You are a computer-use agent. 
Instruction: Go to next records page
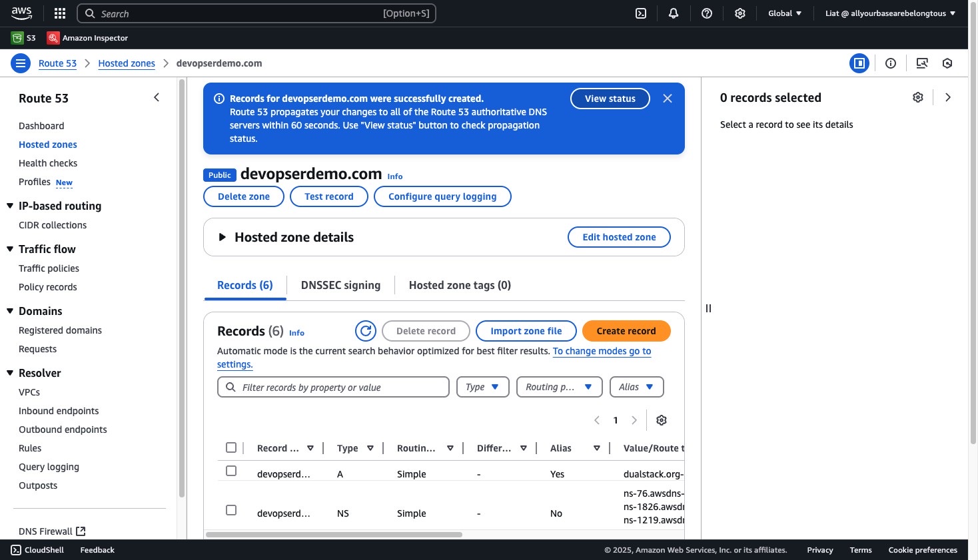(x=634, y=420)
